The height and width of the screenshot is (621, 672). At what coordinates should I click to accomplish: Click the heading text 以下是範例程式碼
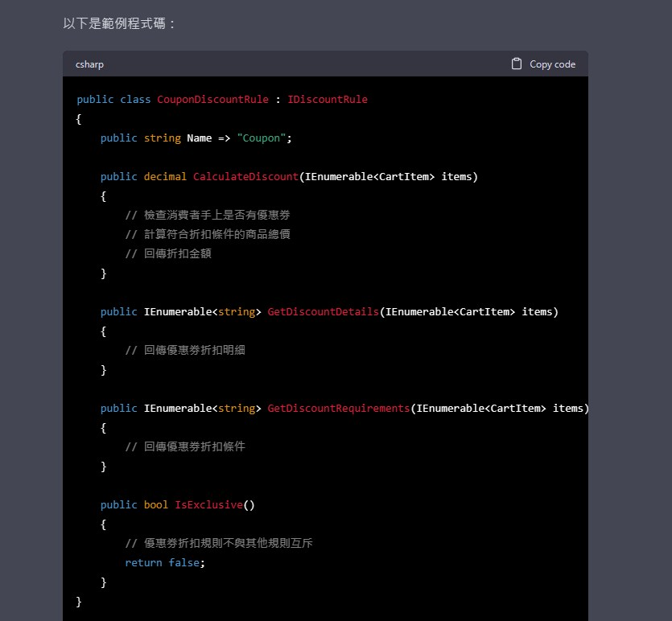(x=119, y=23)
